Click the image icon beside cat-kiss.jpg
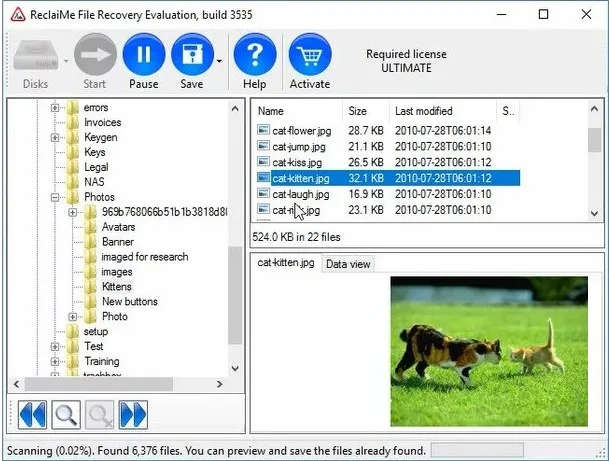The image size is (609, 461). tap(263, 162)
